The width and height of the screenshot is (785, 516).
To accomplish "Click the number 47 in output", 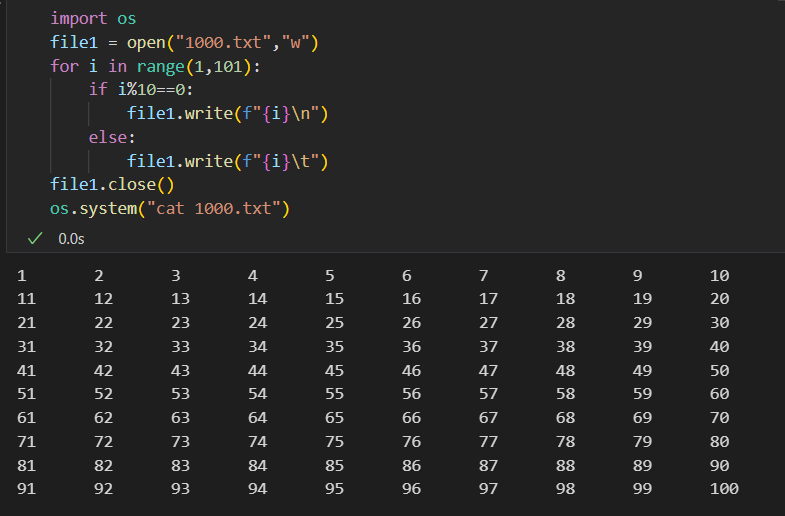I will [488, 370].
